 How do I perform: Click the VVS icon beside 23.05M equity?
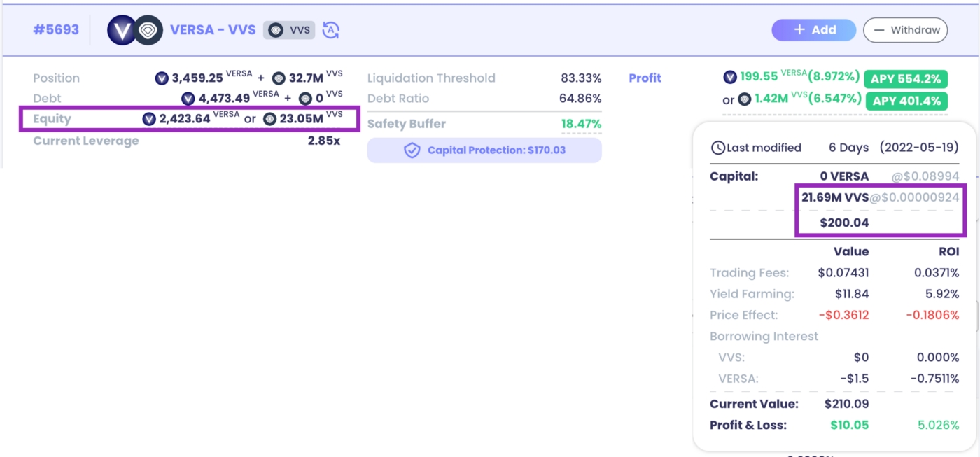pyautogui.click(x=269, y=119)
